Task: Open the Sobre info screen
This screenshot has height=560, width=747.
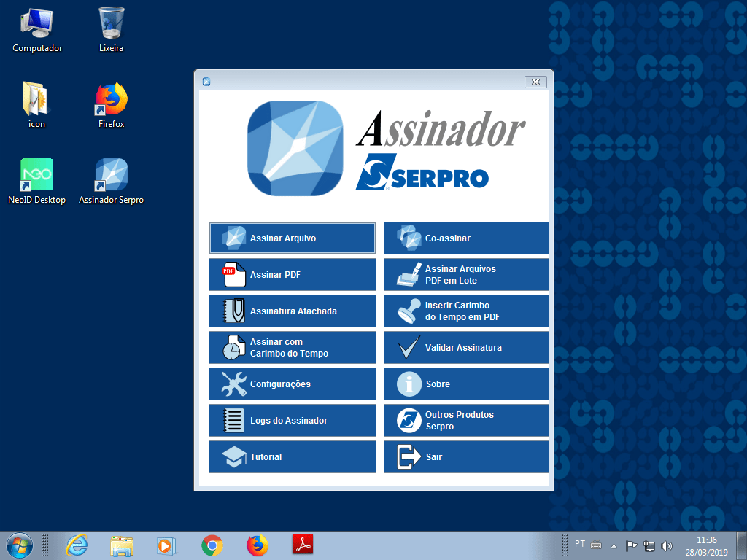Action: pos(466,384)
